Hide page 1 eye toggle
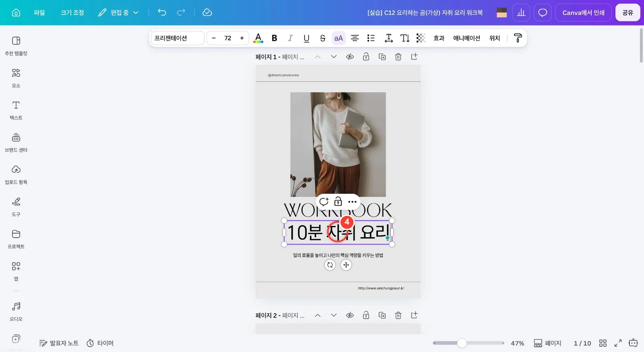 [x=350, y=57]
